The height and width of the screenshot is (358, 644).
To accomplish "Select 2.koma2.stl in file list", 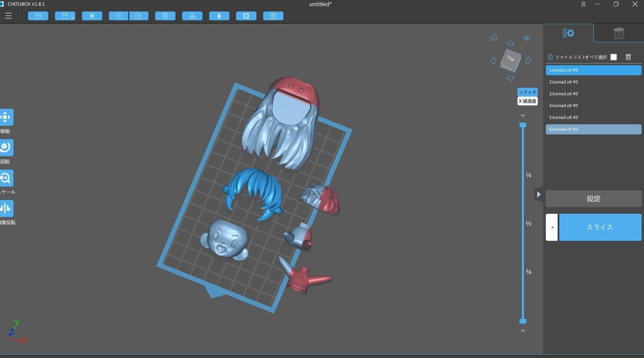I will [594, 82].
